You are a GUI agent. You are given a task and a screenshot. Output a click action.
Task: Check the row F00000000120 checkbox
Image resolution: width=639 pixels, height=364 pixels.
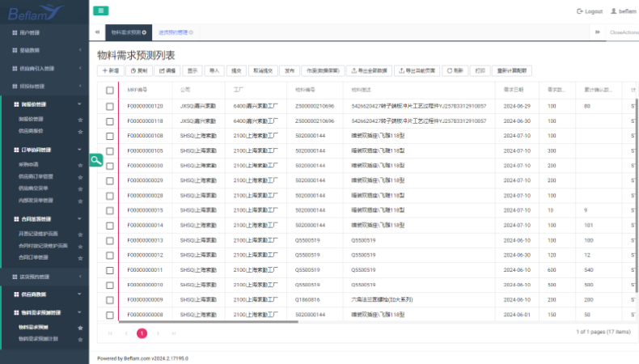coord(110,106)
